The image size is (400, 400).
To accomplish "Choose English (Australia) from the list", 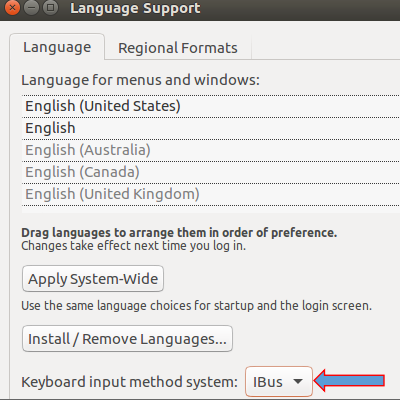I will tap(211, 150).
